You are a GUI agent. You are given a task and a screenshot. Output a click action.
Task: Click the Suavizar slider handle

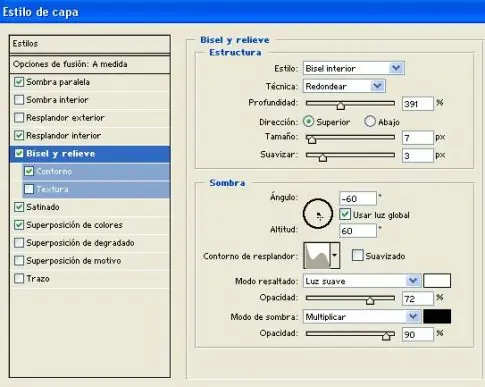(x=323, y=158)
